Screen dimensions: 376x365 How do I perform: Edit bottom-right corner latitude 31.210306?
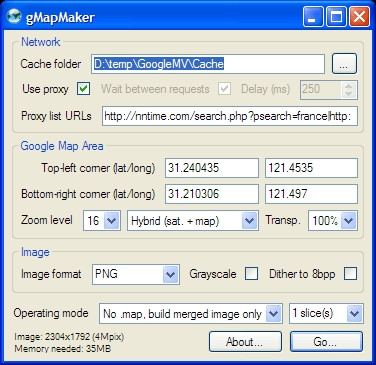212,194
